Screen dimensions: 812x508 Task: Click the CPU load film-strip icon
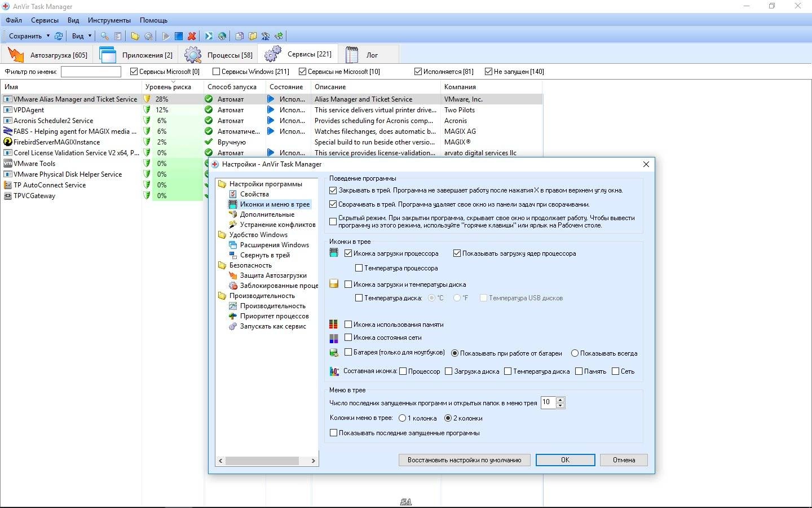(x=334, y=253)
